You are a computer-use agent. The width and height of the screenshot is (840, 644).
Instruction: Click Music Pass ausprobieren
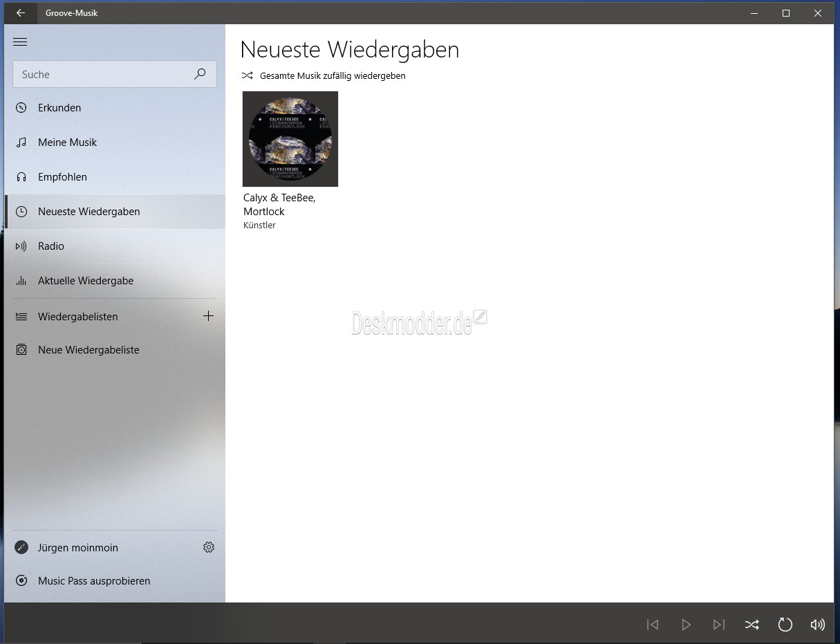(x=94, y=581)
